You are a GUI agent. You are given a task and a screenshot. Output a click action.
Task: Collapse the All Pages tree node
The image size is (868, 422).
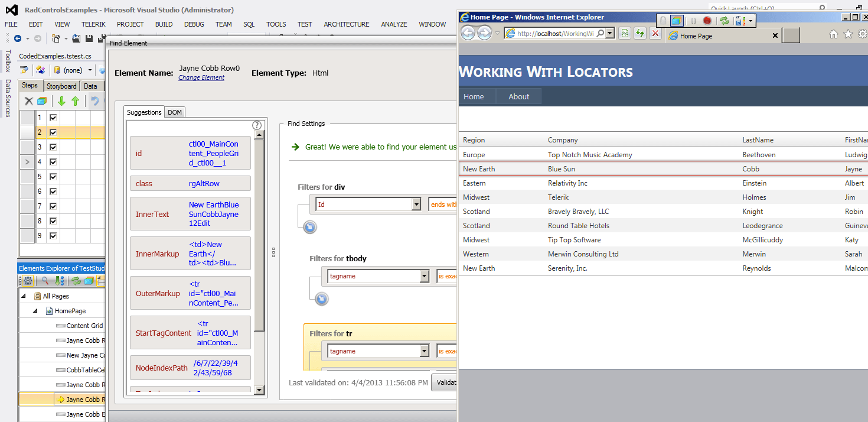(24, 296)
